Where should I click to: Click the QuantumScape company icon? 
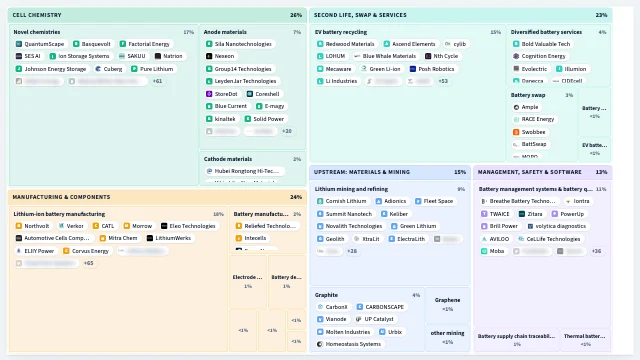(19, 44)
